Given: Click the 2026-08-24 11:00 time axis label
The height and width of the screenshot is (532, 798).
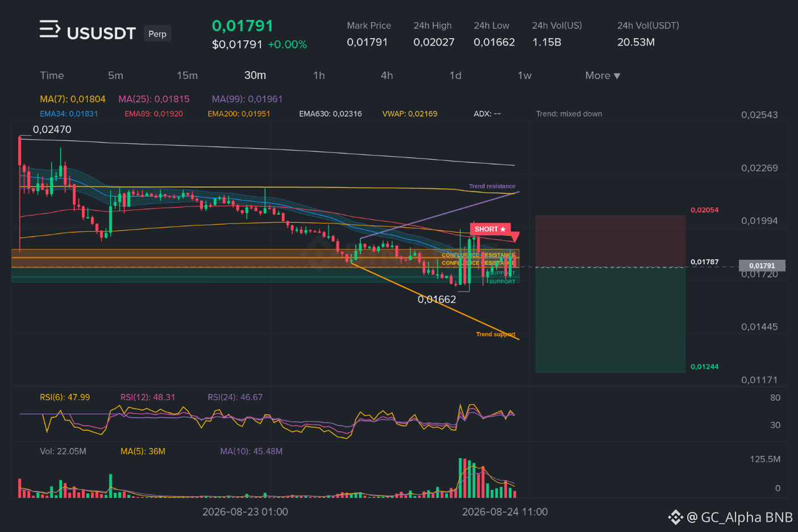Looking at the screenshot, I should pyautogui.click(x=505, y=512).
